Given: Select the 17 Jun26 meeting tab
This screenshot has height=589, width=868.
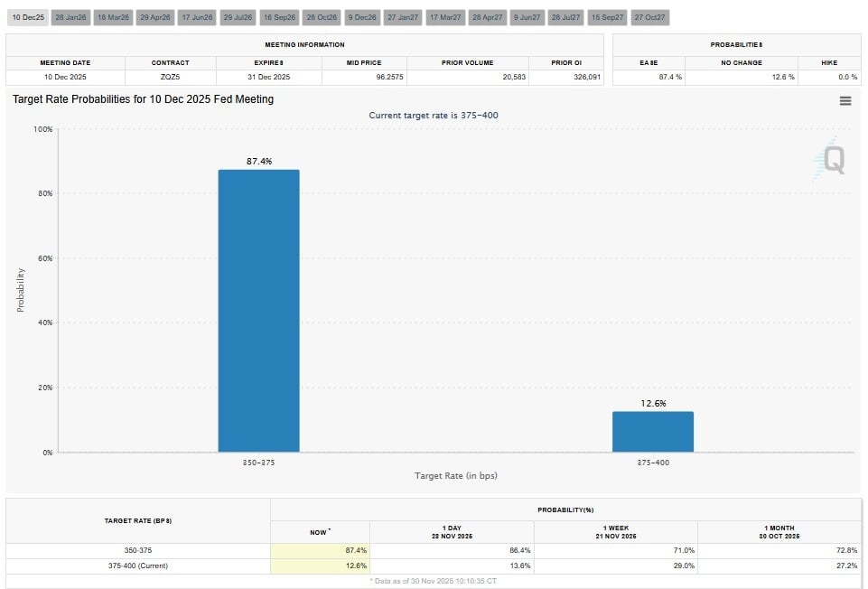Looking at the screenshot, I should pos(197,17).
